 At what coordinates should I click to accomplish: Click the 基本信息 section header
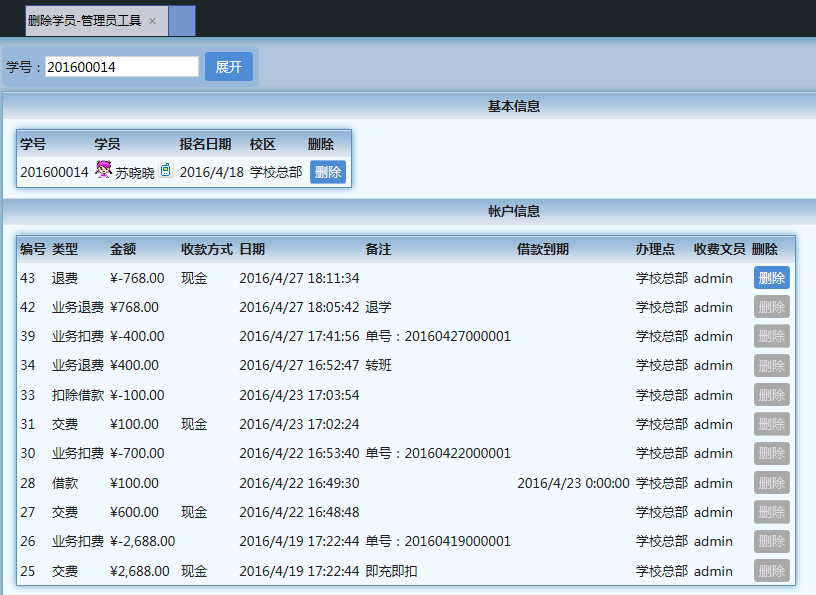coord(514,106)
